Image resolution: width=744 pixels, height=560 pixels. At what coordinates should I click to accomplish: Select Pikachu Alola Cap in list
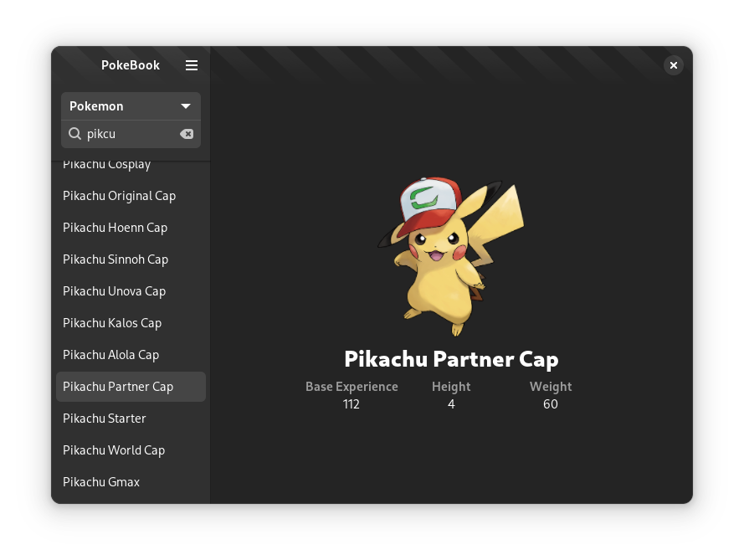click(x=131, y=355)
